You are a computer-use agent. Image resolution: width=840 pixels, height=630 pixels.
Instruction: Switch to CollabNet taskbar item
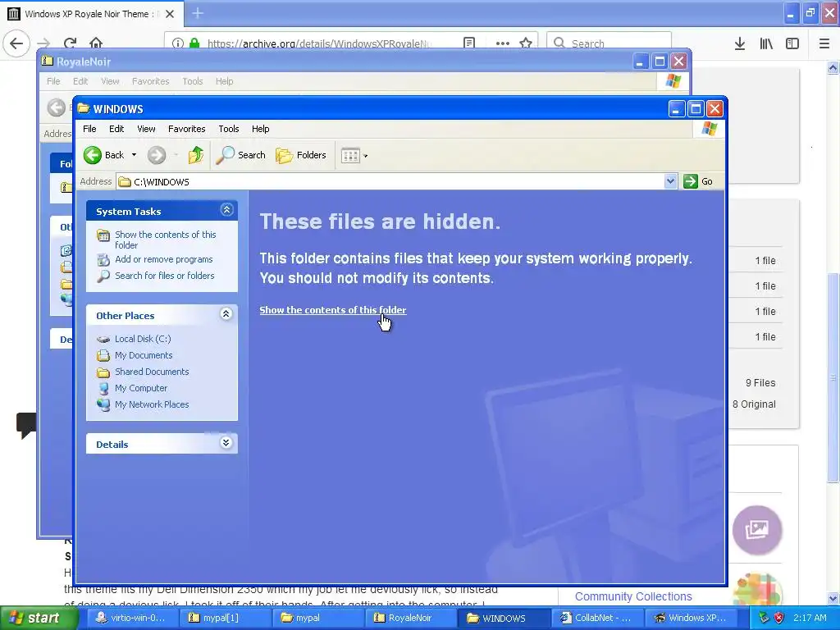click(596, 618)
